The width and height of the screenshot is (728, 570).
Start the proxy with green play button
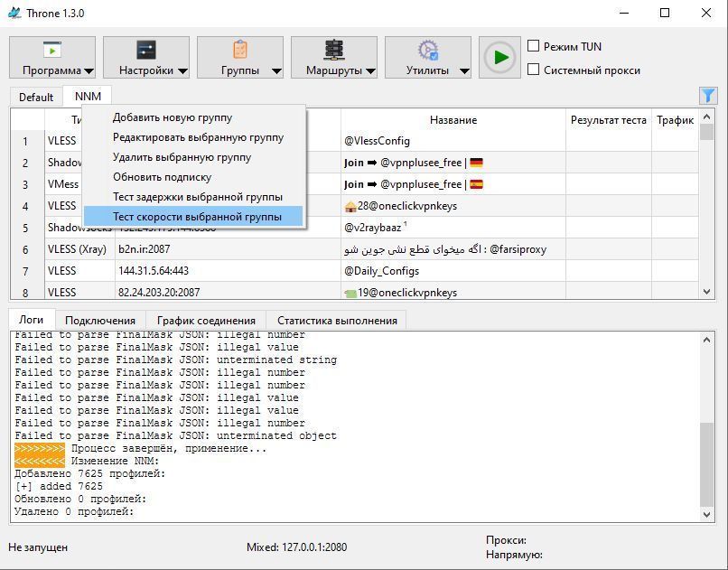(499, 58)
